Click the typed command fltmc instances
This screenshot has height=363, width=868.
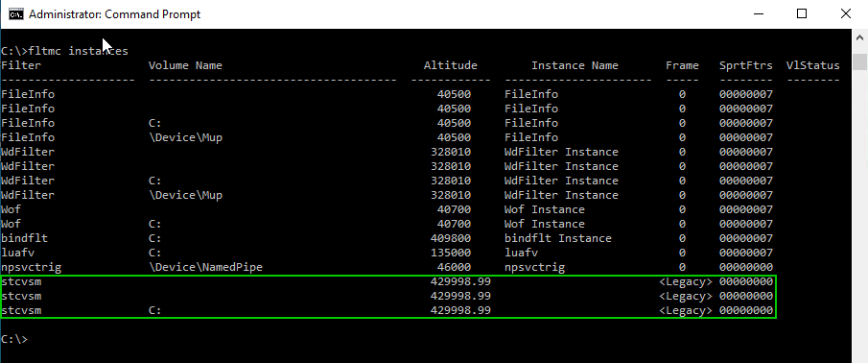[x=78, y=51]
